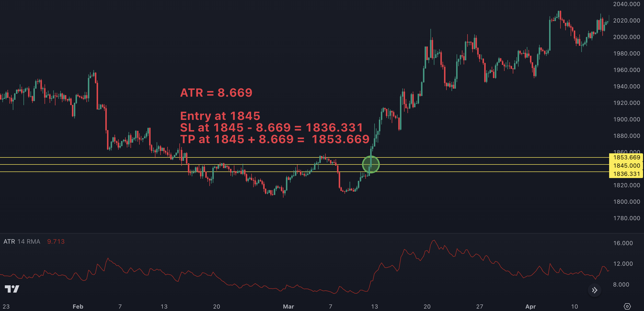Click the 13 date label before Mar

164,306
